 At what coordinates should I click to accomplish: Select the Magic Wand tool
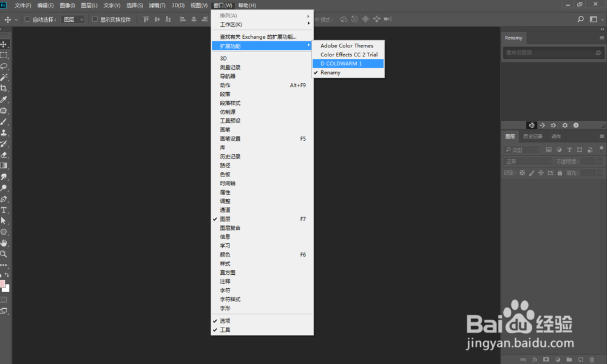(4, 78)
